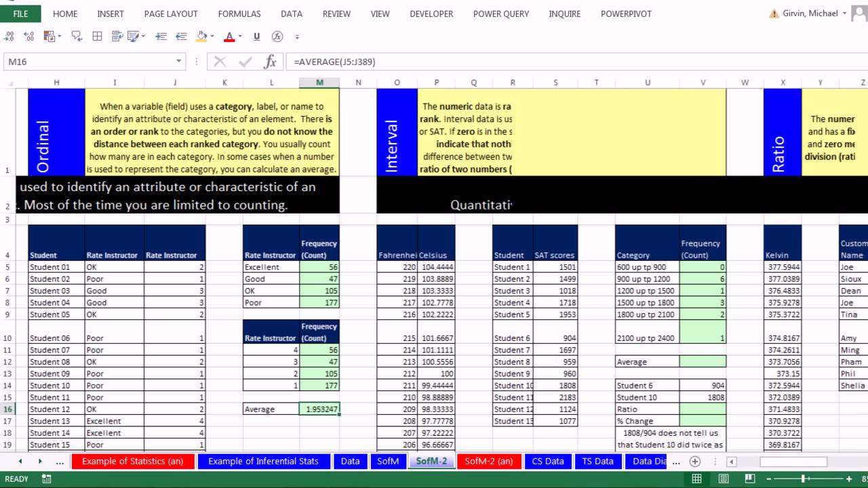Open the FORMULAS ribbon tab
868x488 pixels.
239,14
